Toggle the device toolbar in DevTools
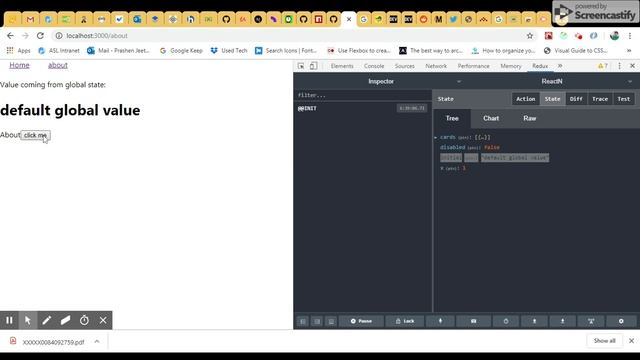The height and width of the screenshot is (360, 640). pyautogui.click(x=313, y=66)
